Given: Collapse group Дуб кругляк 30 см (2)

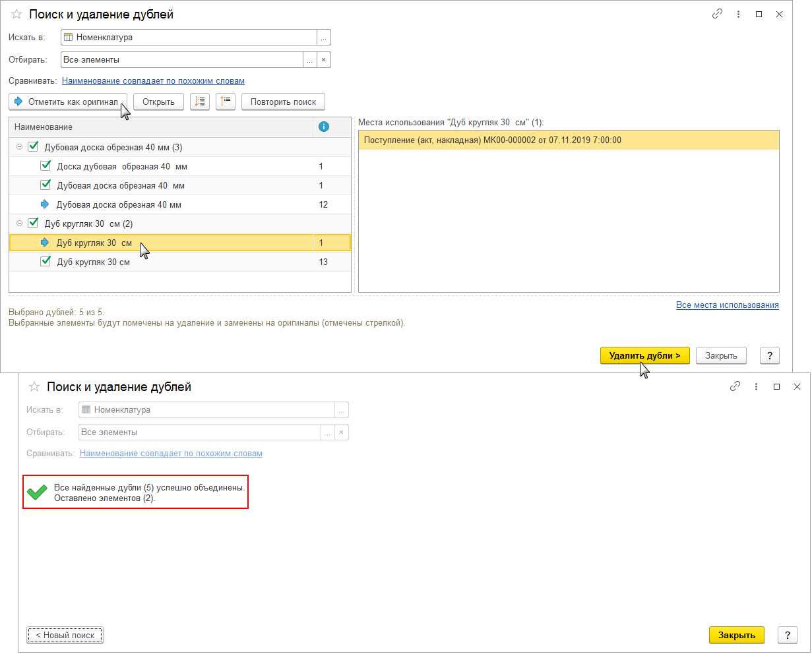Looking at the screenshot, I should pyautogui.click(x=20, y=223).
